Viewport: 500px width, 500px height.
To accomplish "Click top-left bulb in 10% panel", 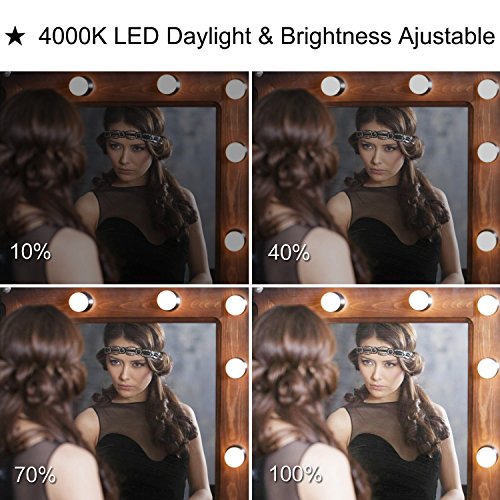I will (x=81, y=86).
